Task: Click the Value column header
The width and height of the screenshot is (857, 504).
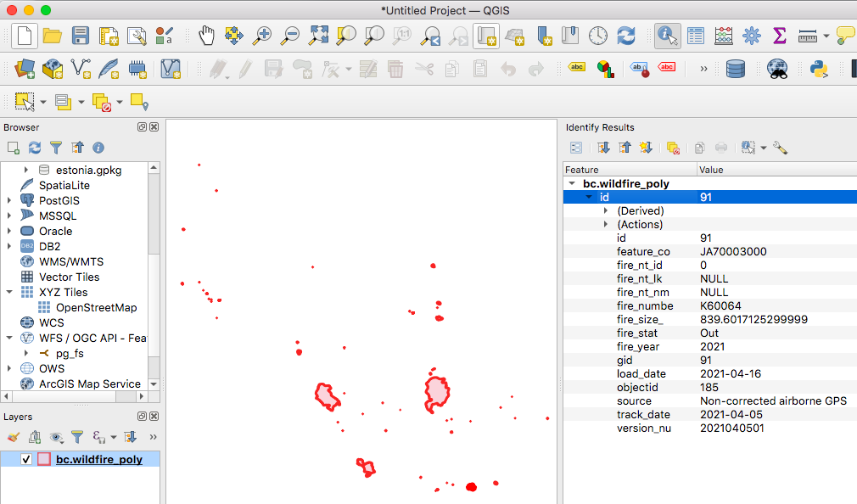Action: (x=776, y=170)
